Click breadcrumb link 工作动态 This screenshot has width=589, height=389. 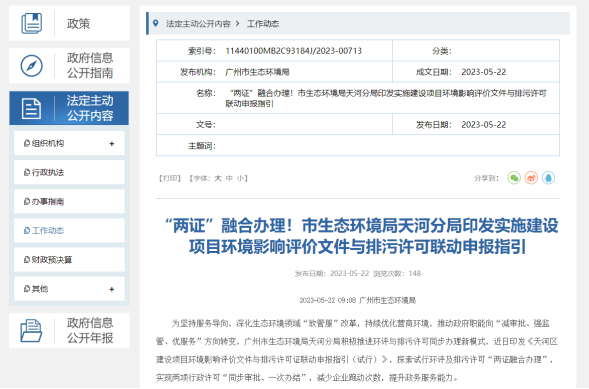(x=263, y=24)
